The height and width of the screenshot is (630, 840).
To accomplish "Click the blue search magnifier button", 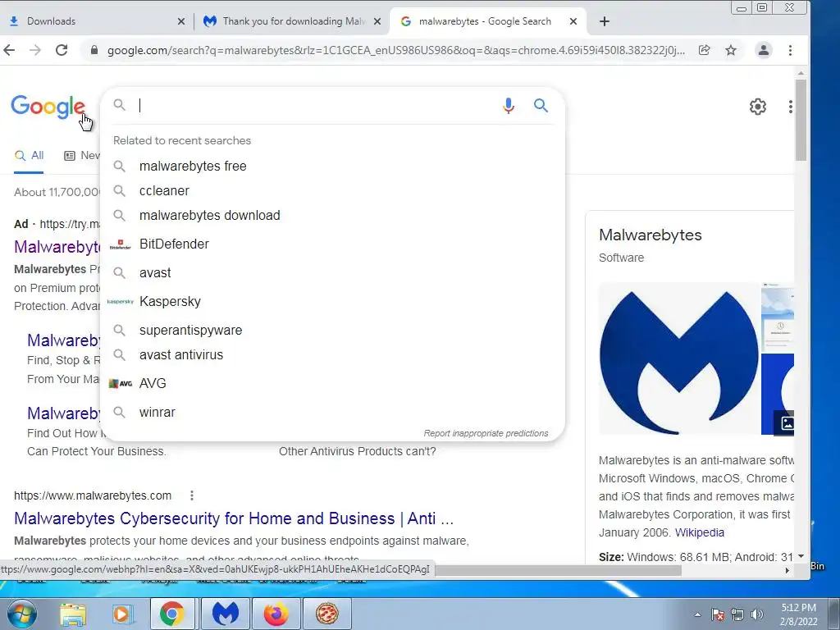I will click(541, 106).
